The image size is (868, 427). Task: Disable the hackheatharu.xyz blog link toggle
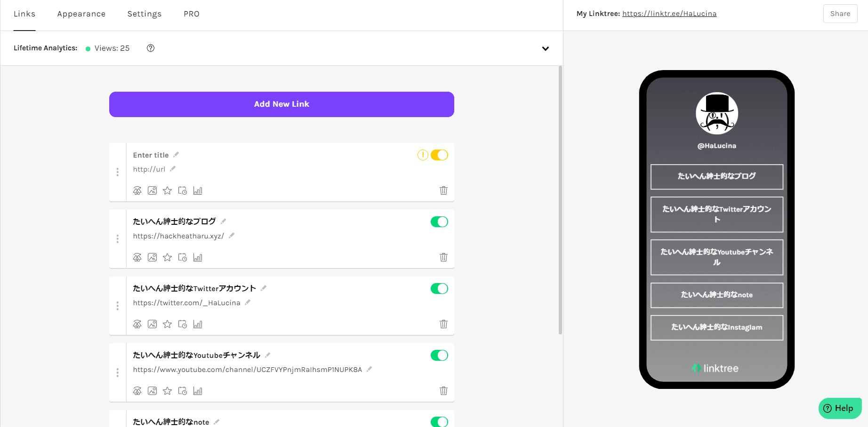[x=439, y=221]
